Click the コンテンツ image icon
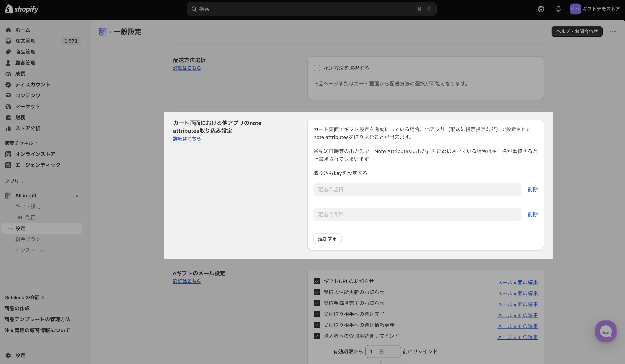Image resolution: width=625 pixels, height=364 pixels. 8,95
